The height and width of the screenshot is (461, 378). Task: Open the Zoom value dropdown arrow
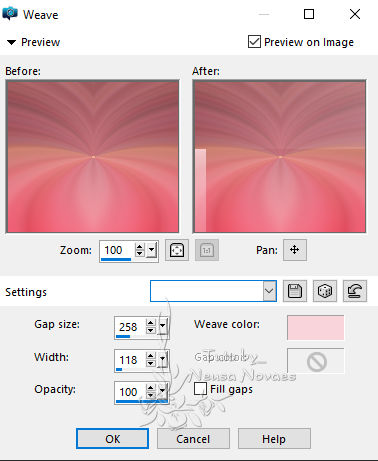[152, 250]
